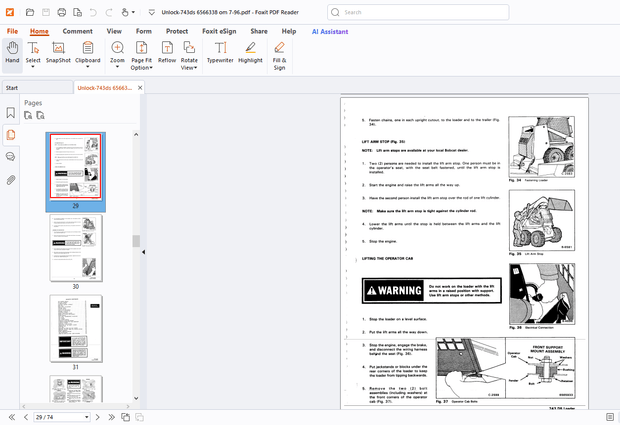
Task: Click the create PDF from clipboard icon
Action: click(x=78, y=12)
